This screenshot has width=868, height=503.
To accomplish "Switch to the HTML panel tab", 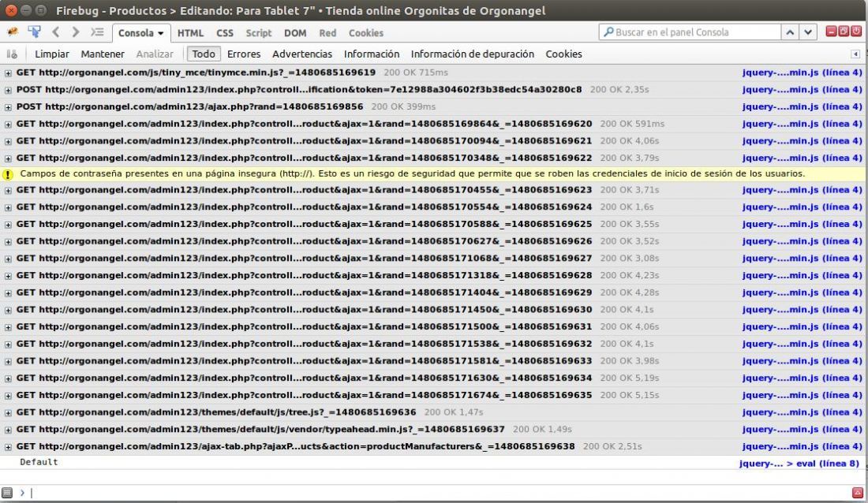I will [190, 32].
